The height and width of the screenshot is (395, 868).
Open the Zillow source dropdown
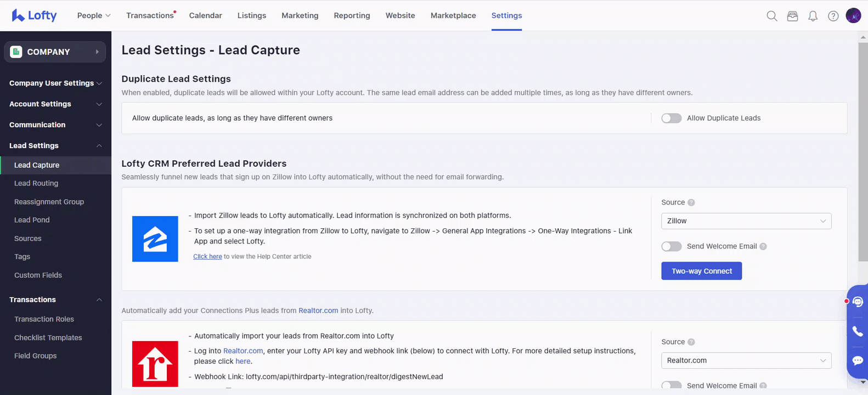pos(746,221)
